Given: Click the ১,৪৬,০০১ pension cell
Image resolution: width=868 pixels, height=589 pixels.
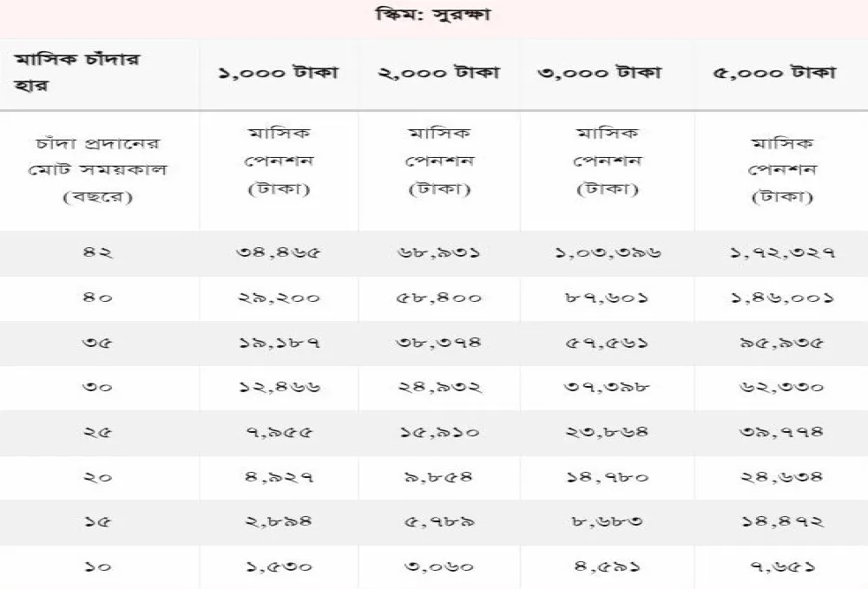Looking at the screenshot, I should pyautogui.click(x=782, y=298).
